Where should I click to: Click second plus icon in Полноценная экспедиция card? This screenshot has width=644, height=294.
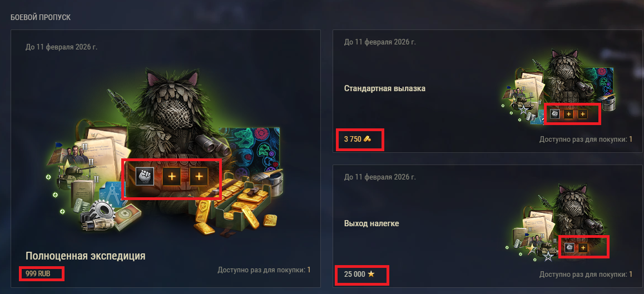point(199,177)
